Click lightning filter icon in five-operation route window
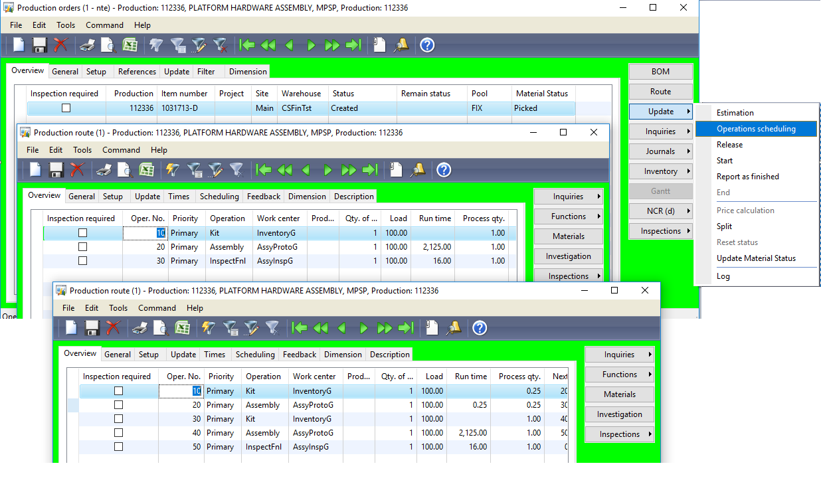The height and width of the screenshot is (504, 821). pyautogui.click(x=209, y=328)
